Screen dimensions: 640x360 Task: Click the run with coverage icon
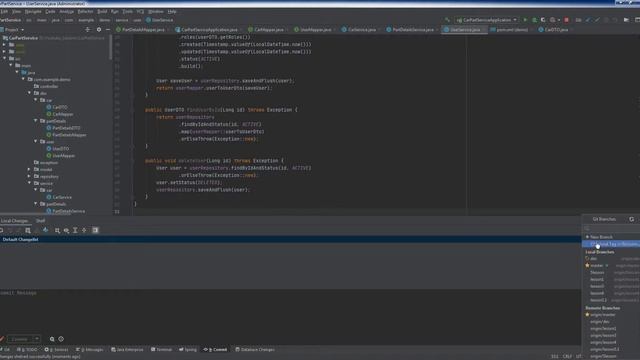click(543, 20)
